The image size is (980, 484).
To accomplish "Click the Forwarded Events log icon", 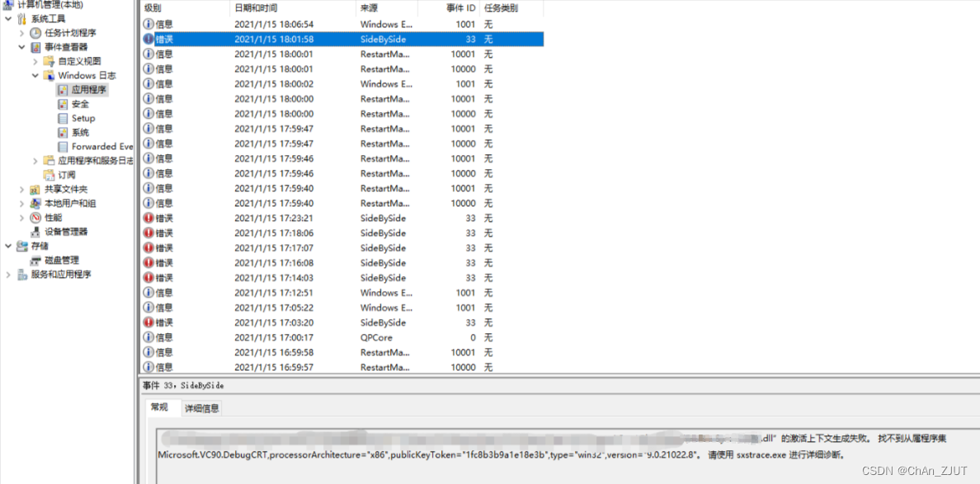I will tap(63, 147).
